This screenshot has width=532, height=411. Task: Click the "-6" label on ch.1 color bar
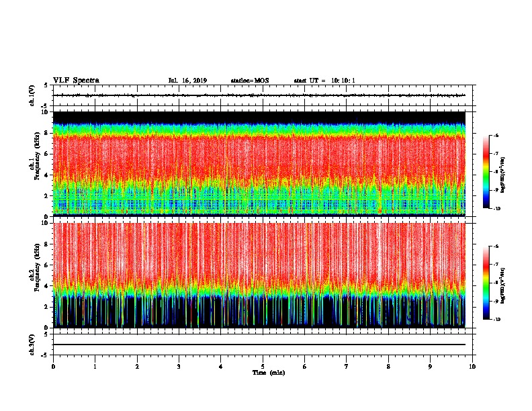coord(496,135)
